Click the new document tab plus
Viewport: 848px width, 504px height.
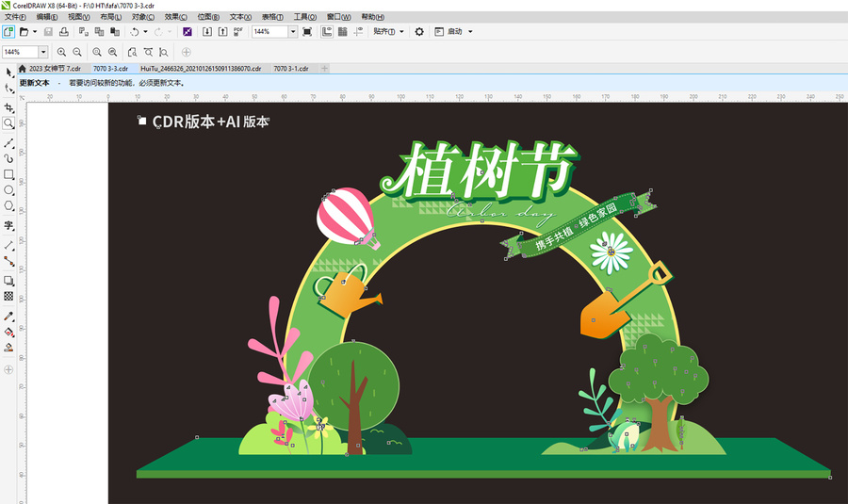pyautogui.click(x=324, y=69)
